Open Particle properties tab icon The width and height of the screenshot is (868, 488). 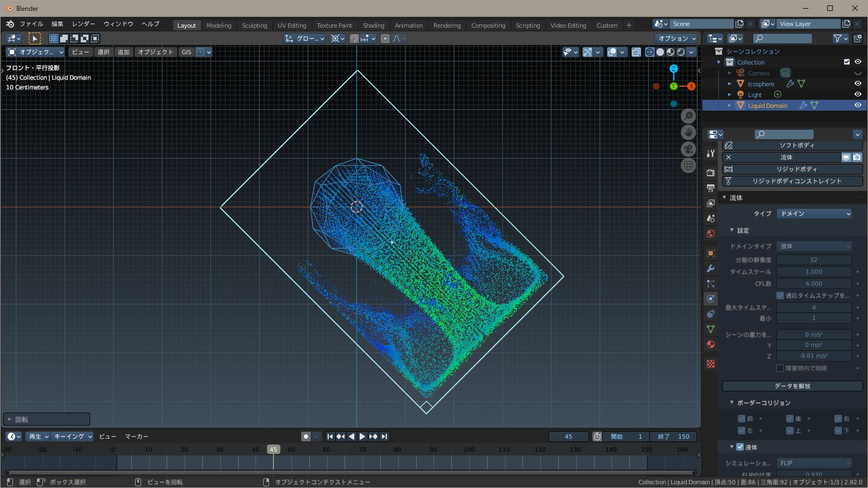(x=711, y=284)
